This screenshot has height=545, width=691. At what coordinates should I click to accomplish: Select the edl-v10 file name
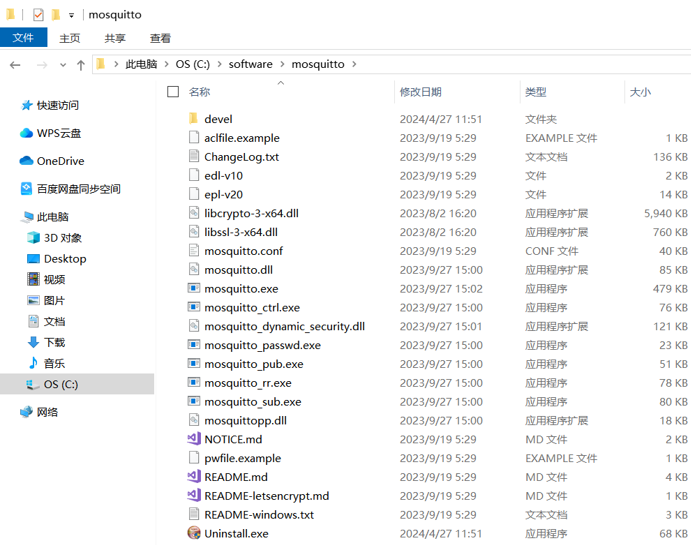click(223, 176)
